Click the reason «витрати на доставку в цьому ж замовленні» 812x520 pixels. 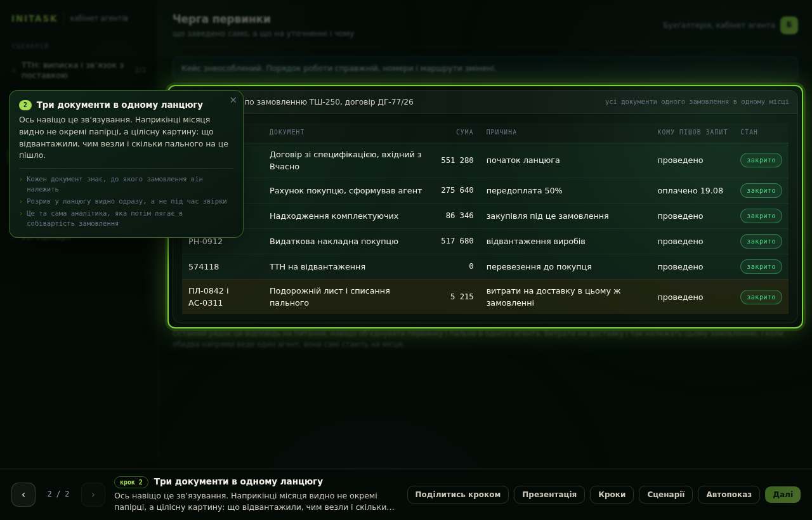point(554,297)
